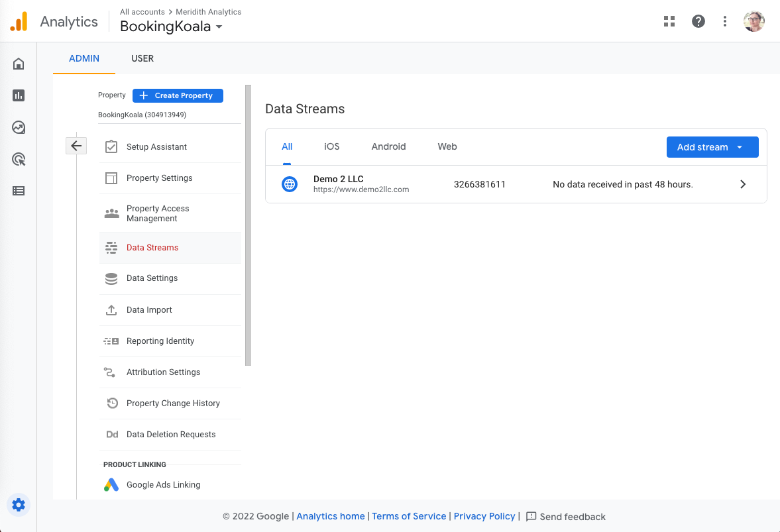This screenshot has height=532, width=780.
Task: Open the Explore icon in sidebar
Action: [19, 127]
